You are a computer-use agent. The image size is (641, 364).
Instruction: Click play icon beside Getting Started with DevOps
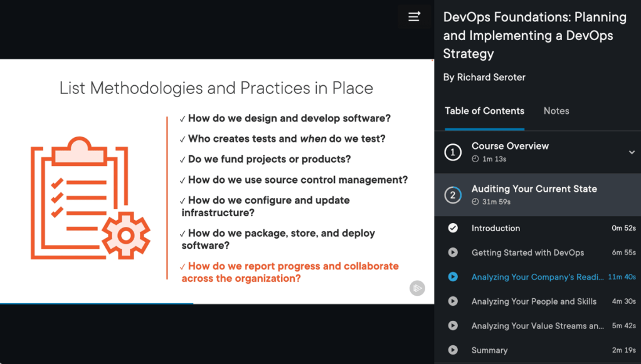point(453,252)
